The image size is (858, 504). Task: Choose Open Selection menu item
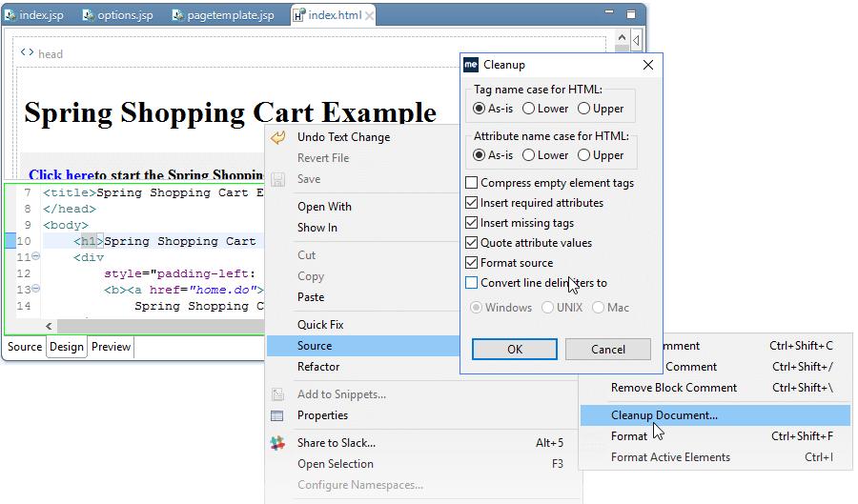pyautogui.click(x=336, y=464)
